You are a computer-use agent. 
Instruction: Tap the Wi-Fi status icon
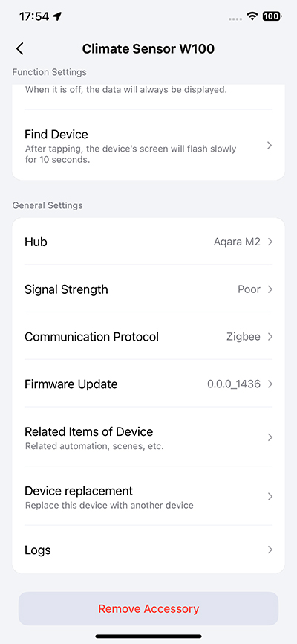pos(252,16)
